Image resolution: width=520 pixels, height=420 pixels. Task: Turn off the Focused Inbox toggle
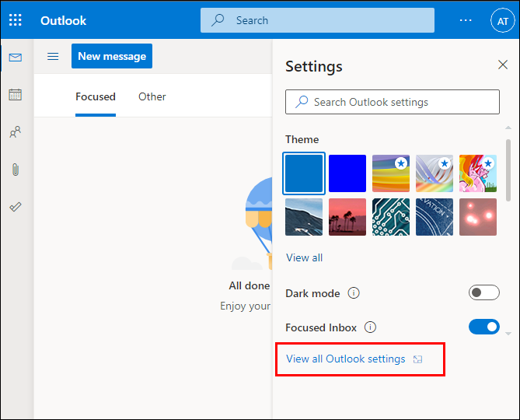click(x=483, y=327)
